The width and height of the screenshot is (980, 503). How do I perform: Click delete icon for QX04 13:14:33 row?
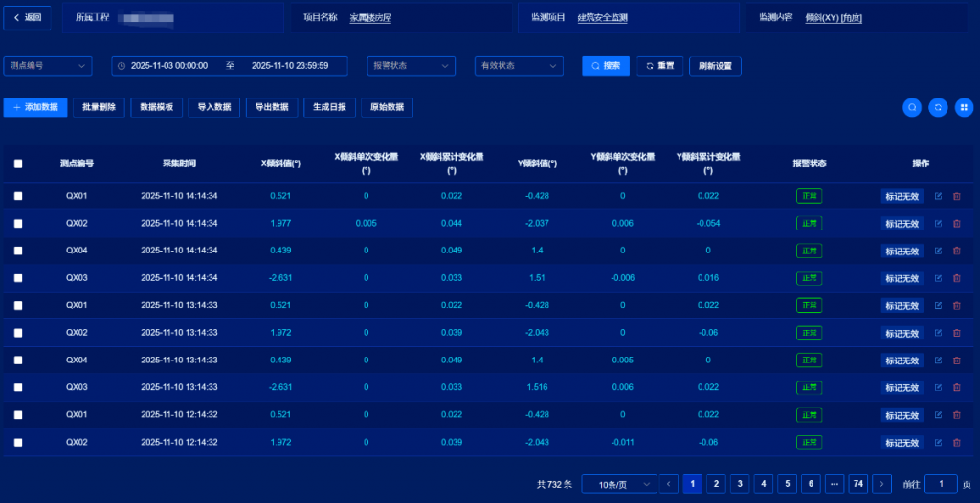click(956, 360)
